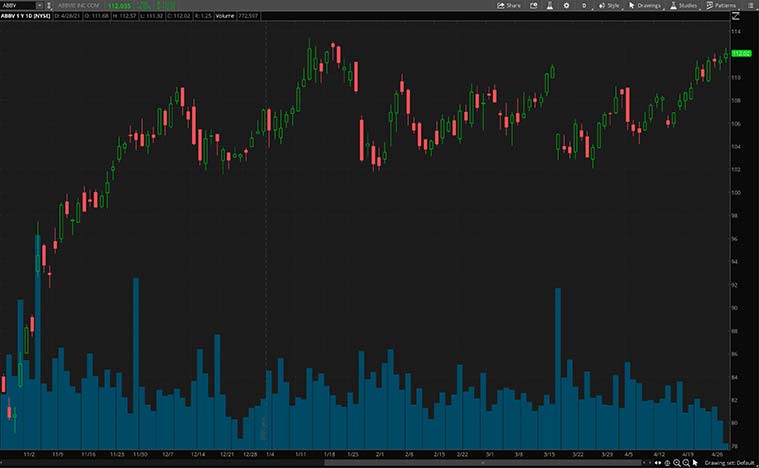This screenshot has height=468, width=759.
Task: Open chart settings gear icon
Action: click(566, 5)
